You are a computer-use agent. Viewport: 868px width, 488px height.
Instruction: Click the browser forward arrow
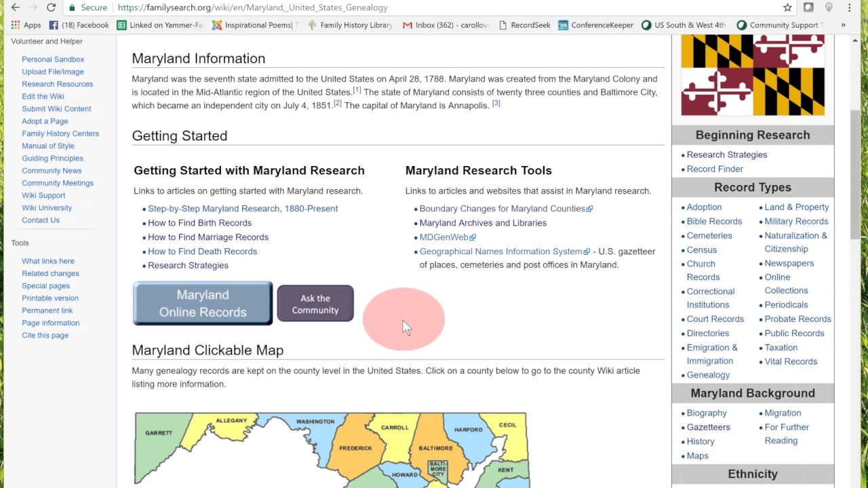click(33, 7)
